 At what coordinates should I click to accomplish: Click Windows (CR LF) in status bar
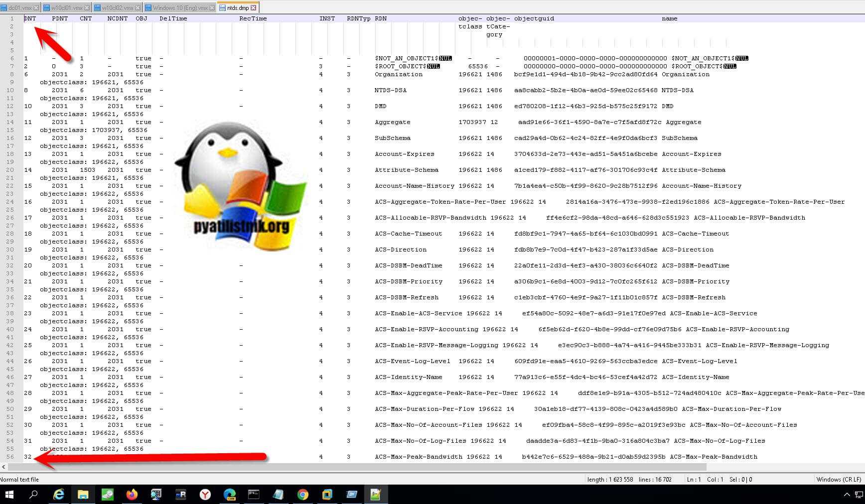(839, 480)
